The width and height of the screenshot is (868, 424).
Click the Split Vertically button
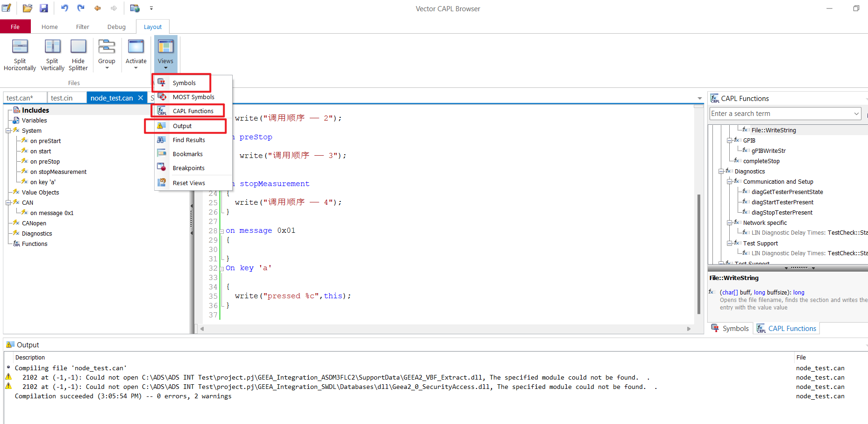tap(52, 55)
